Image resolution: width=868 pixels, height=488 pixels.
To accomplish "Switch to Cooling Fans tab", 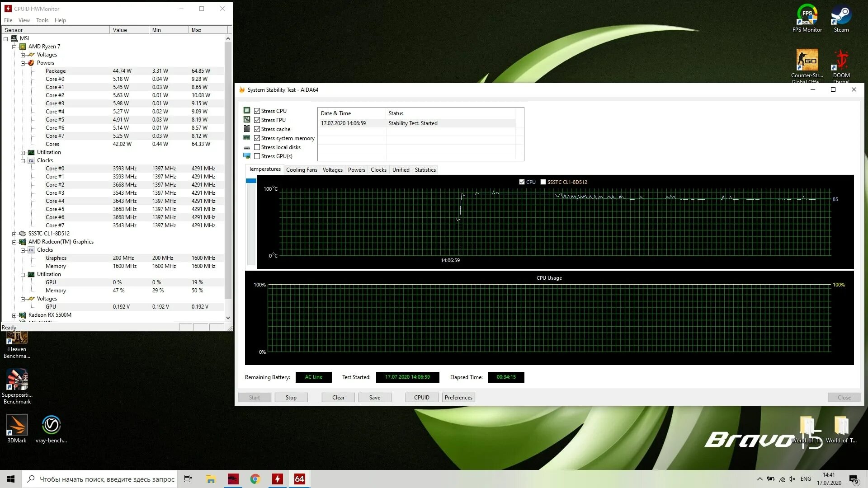I will 302,170.
